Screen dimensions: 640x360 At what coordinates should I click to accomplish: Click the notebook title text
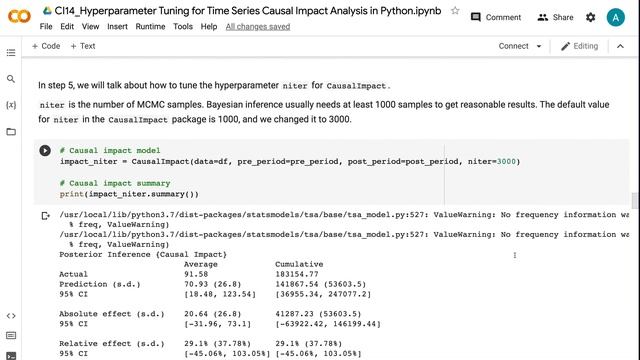(x=248, y=11)
